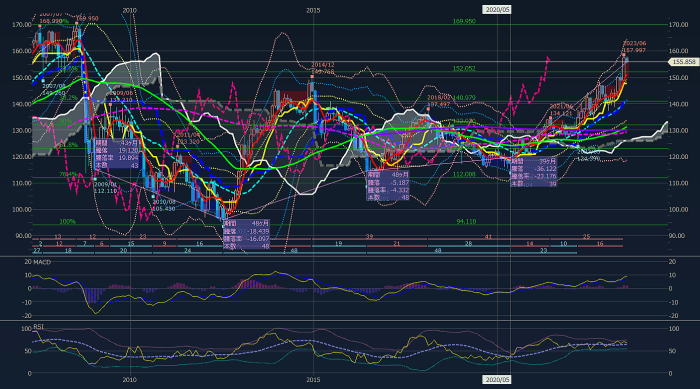700x389 pixels.
Task: Click the cycle count labeled 14
Action: click(x=529, y=244)
